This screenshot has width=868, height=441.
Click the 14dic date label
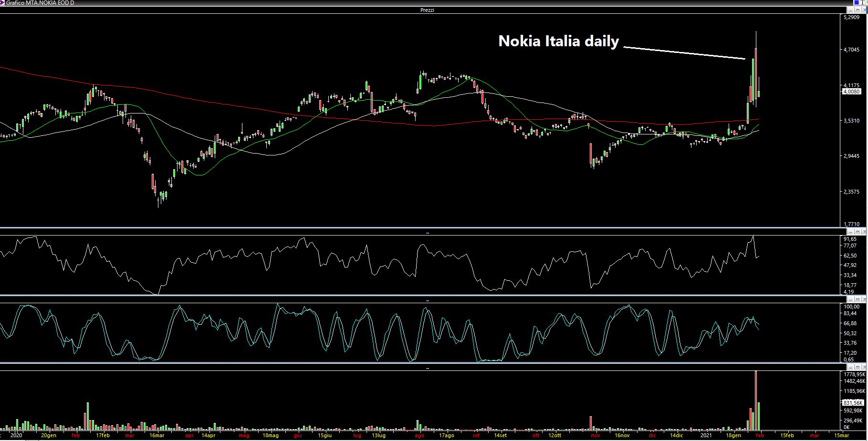click(x=676, y=435)
